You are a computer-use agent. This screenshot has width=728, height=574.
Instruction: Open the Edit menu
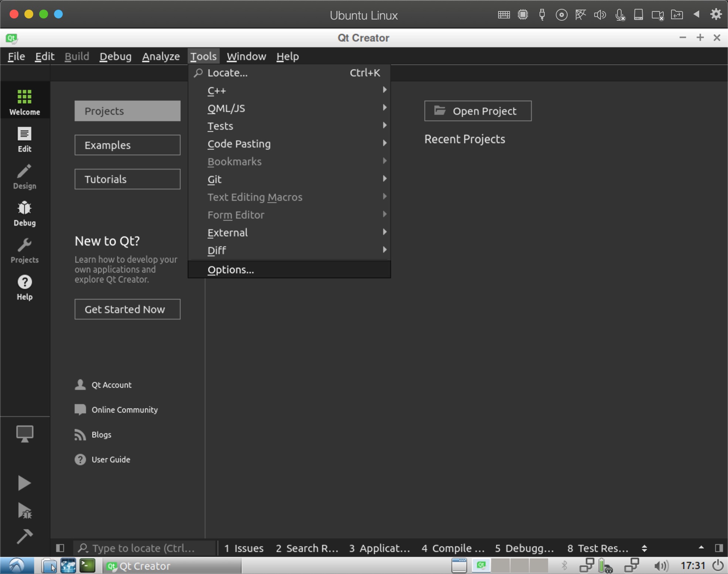[x=45, y=56]
